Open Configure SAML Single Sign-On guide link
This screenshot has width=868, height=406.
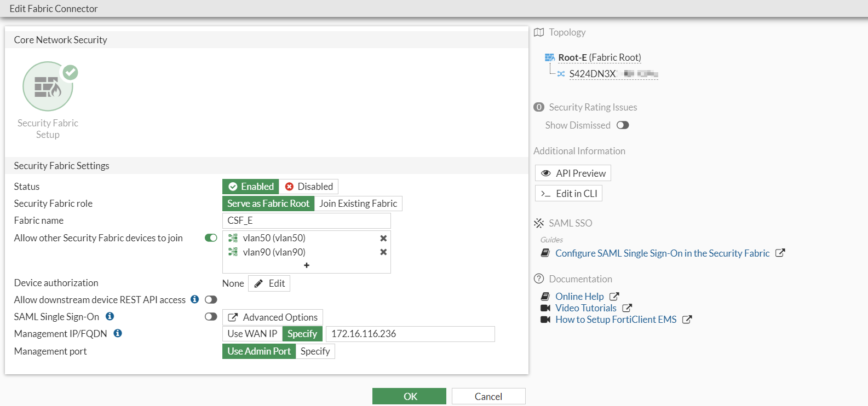(662, 253)
